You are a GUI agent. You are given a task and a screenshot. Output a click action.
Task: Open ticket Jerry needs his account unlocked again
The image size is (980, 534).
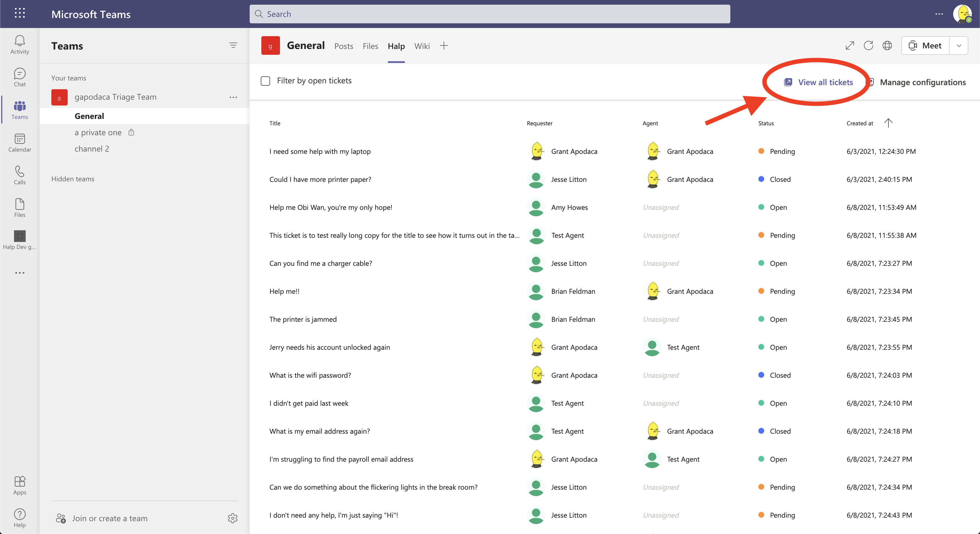point(330,347)
